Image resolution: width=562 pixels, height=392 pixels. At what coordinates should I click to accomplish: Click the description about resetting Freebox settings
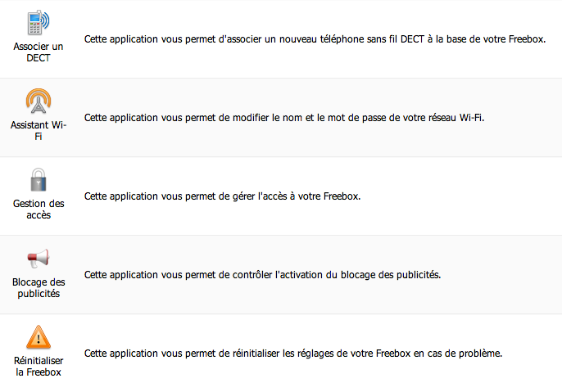click(x=292, y=354)
